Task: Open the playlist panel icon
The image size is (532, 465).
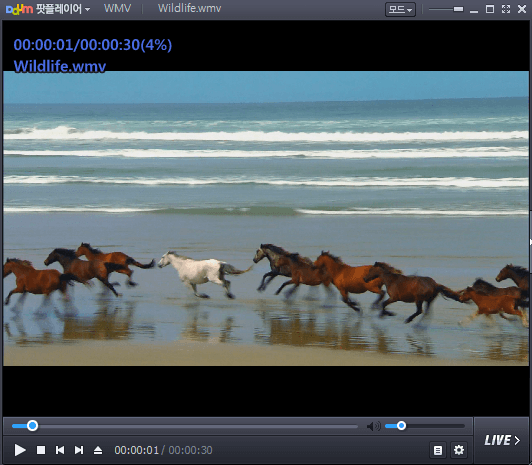Action: coord(438,450)
